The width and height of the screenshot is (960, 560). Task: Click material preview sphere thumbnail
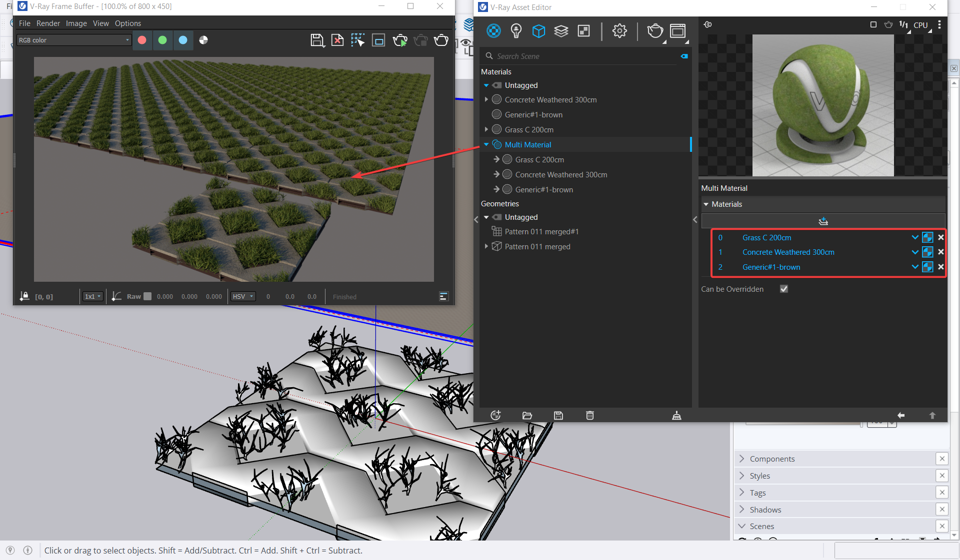823,105
